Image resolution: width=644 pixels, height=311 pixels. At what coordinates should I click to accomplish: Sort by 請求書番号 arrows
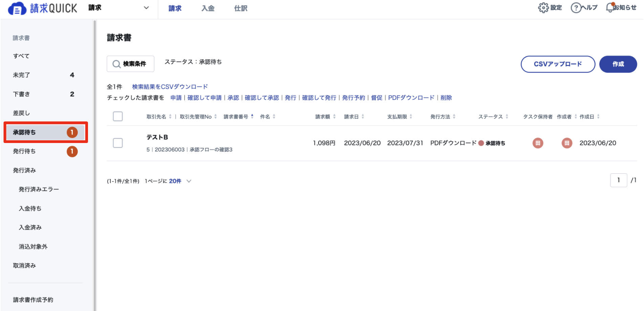click(252, 117)
